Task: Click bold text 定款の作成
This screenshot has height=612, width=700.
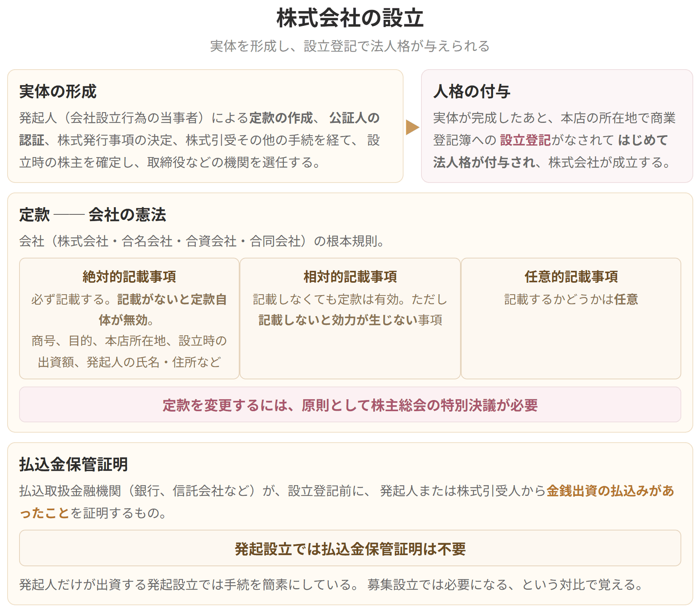Action: point(281,118)
